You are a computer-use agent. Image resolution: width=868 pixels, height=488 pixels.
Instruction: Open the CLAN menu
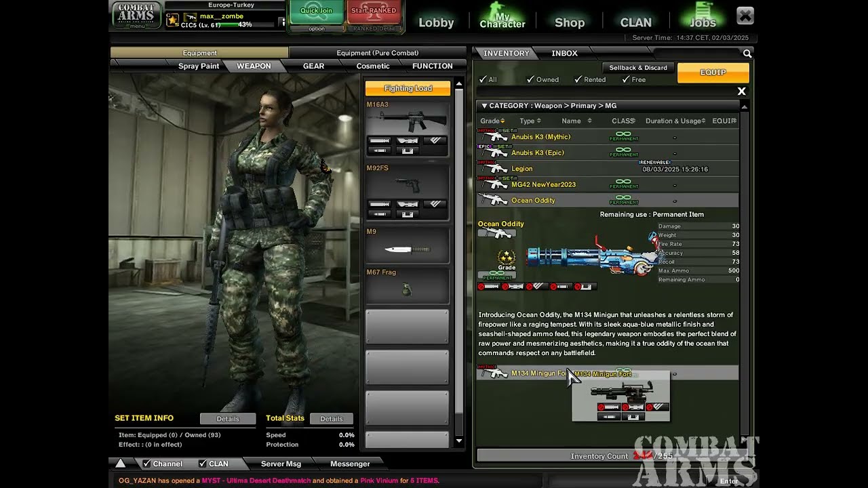(635, 22)
